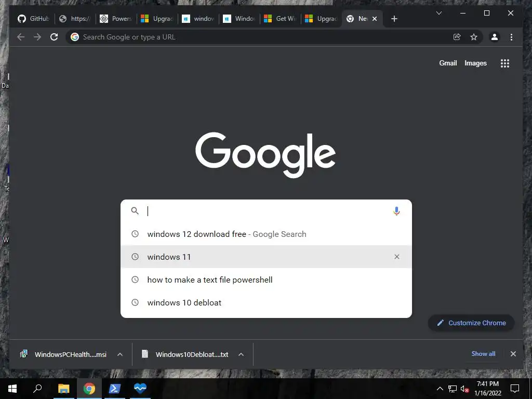This screenshot has height=399, width=532.
Task: Show hidden system tray icons
Action: pos(440,389)
